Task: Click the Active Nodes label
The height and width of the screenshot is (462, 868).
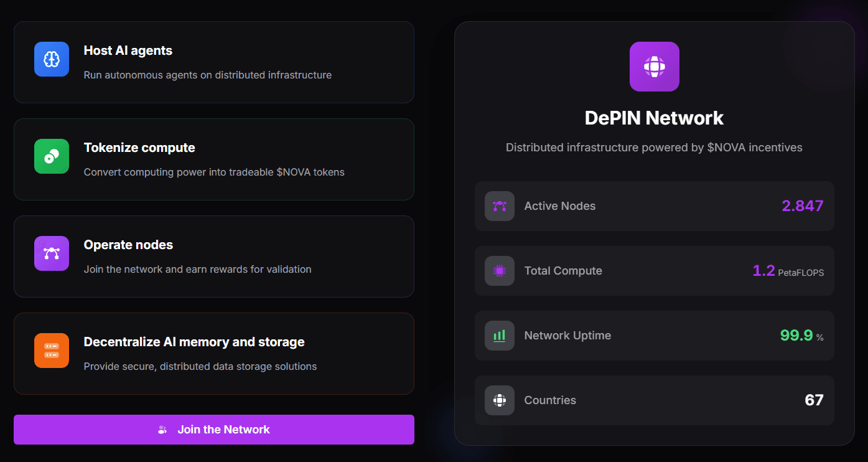Action: click(x=560, y=206)
